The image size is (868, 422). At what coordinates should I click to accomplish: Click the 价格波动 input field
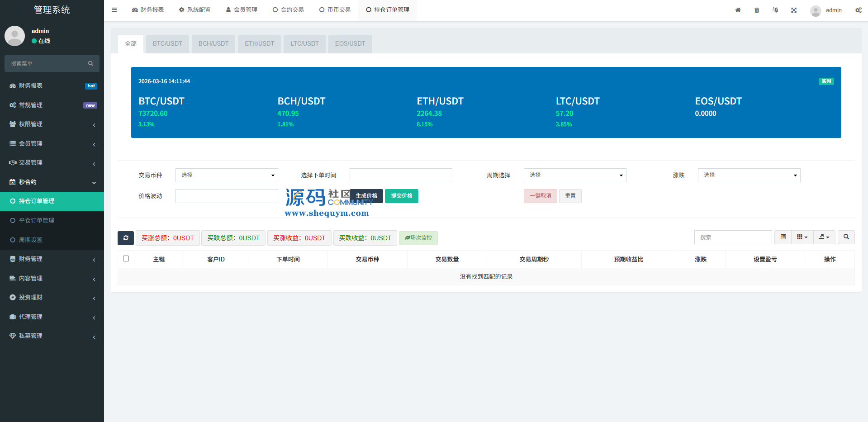point(227,196)
